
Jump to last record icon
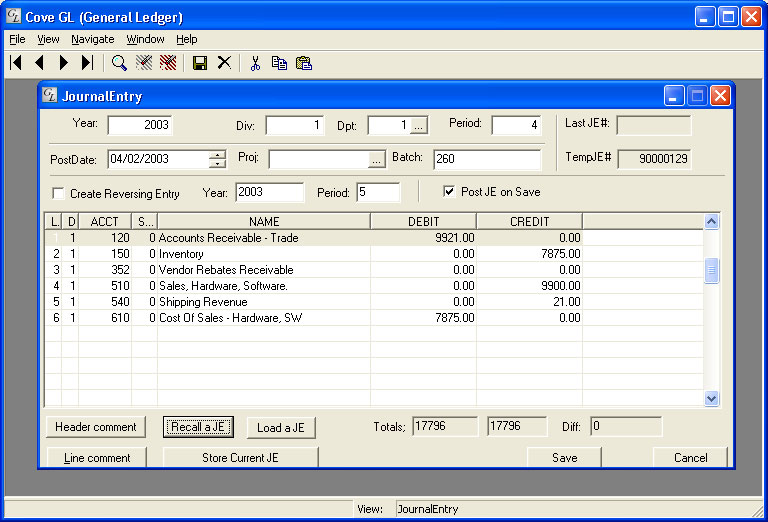[x=87, y=63]
